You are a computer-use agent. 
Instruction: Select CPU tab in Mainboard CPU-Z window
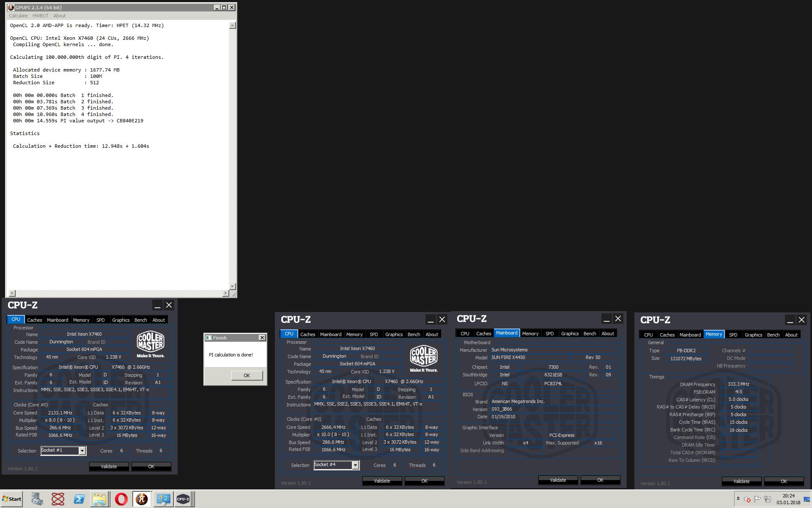[465, 334]
